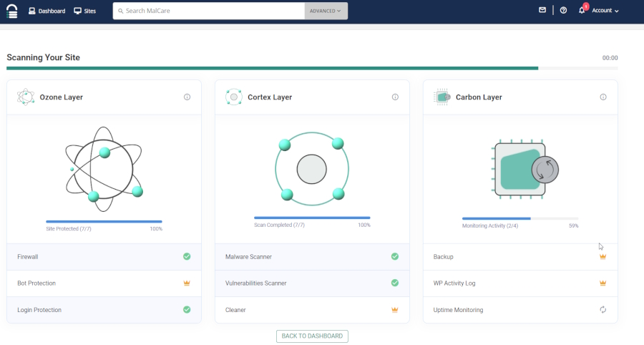
Task: Go to the Dashboard menu item
Action: pos(47,11)
